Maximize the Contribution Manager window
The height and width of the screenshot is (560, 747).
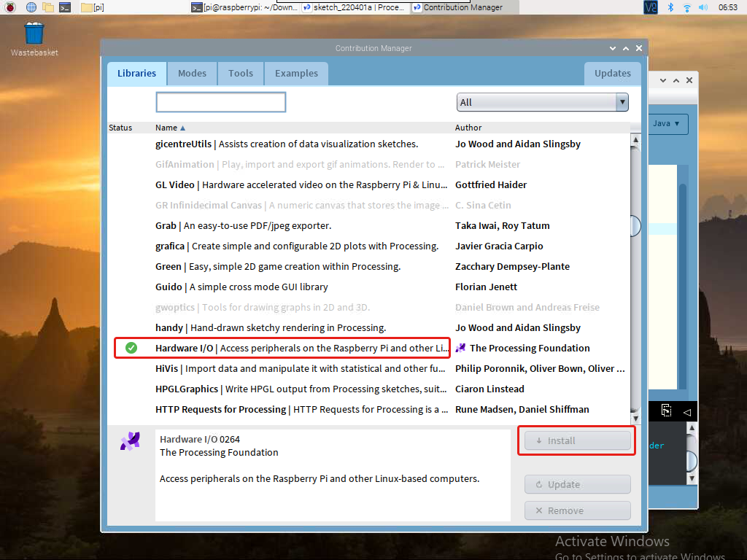click(626, 48)
